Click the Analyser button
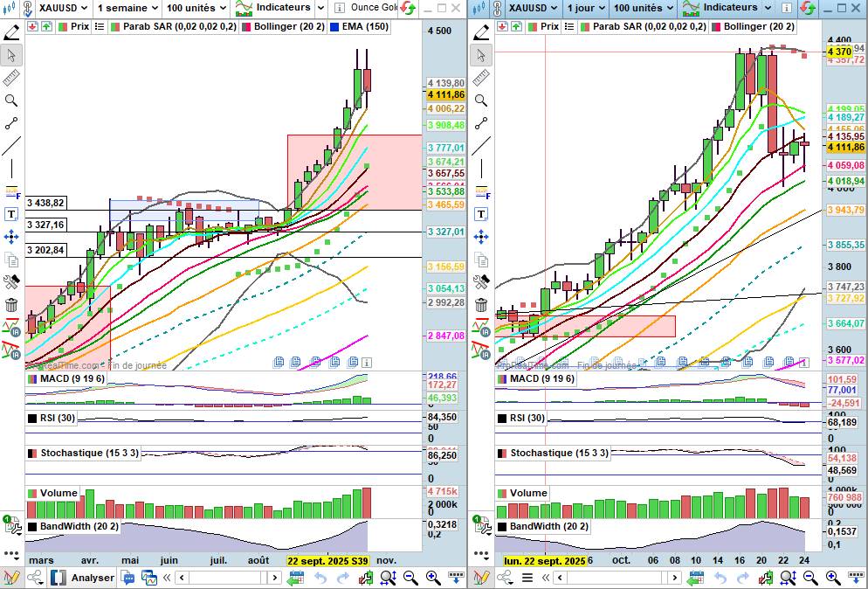 click(83, 578)
